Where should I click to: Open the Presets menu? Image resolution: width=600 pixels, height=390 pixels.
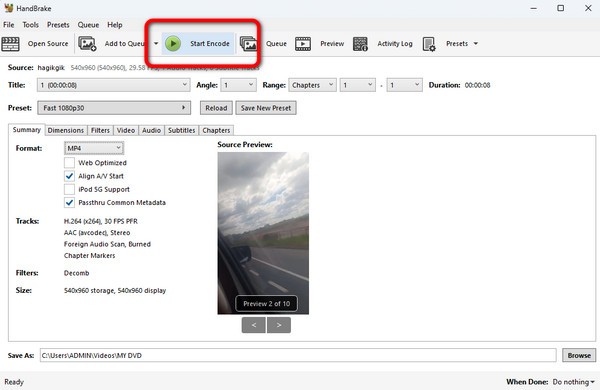pos(58,25)
